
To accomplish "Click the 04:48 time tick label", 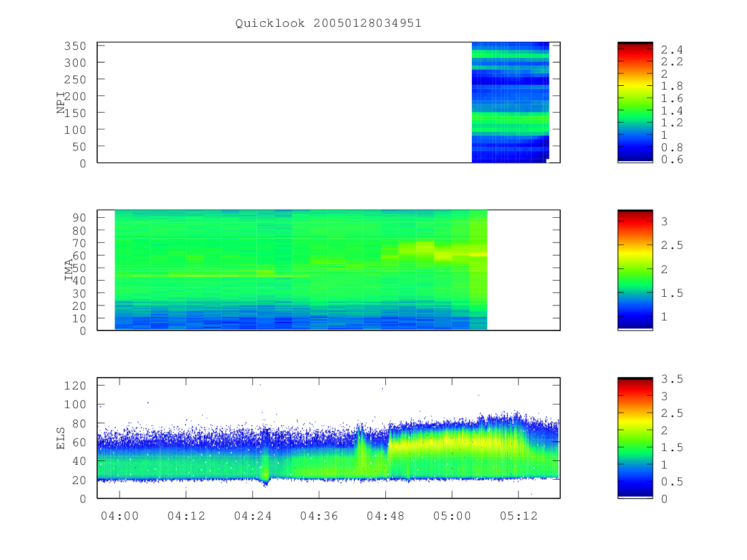I will 385,516.
